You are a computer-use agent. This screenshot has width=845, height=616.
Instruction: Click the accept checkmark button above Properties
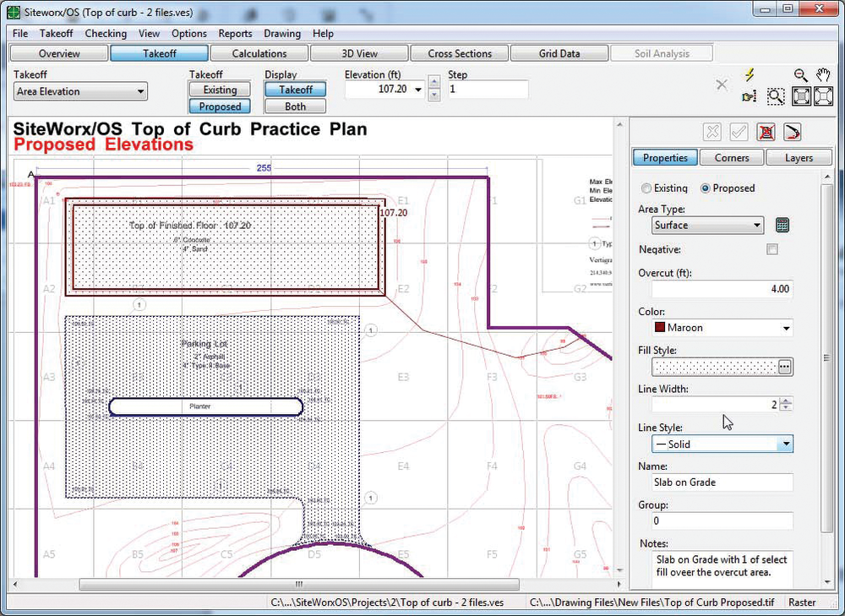coord(739,132)
